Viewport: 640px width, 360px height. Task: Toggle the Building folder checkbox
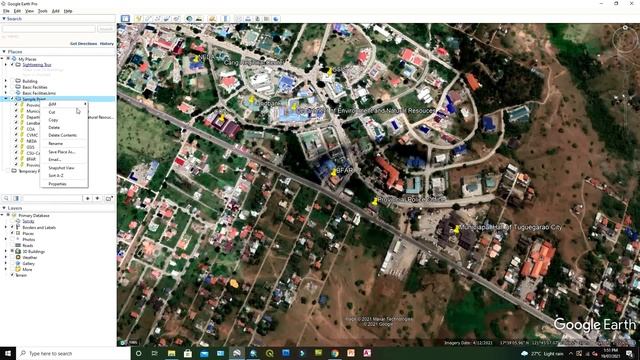tap(12, 81)
